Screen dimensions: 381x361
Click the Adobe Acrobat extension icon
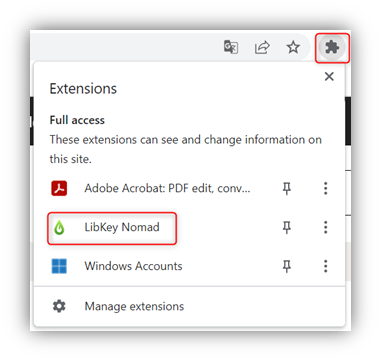(59, 188)
